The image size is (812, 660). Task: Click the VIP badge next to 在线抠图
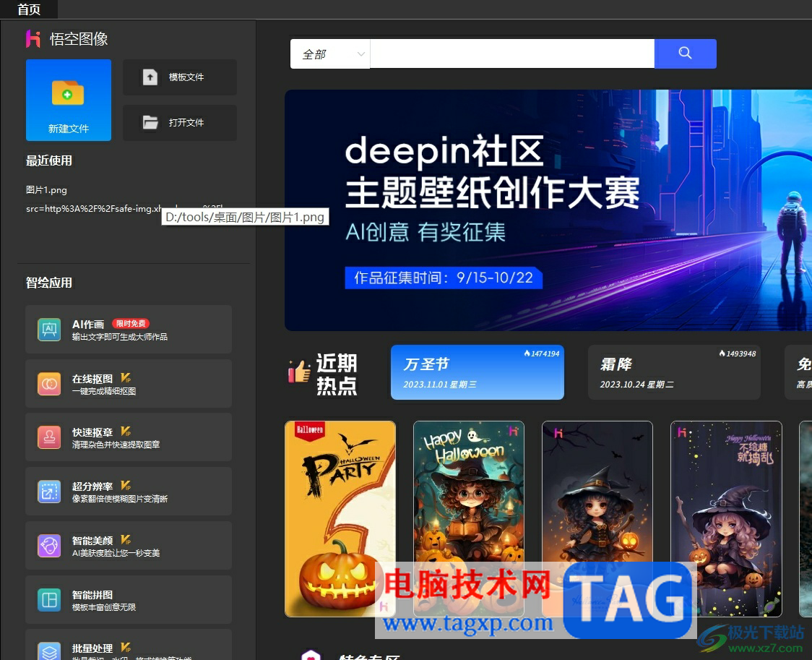click(x=126, y=378)
